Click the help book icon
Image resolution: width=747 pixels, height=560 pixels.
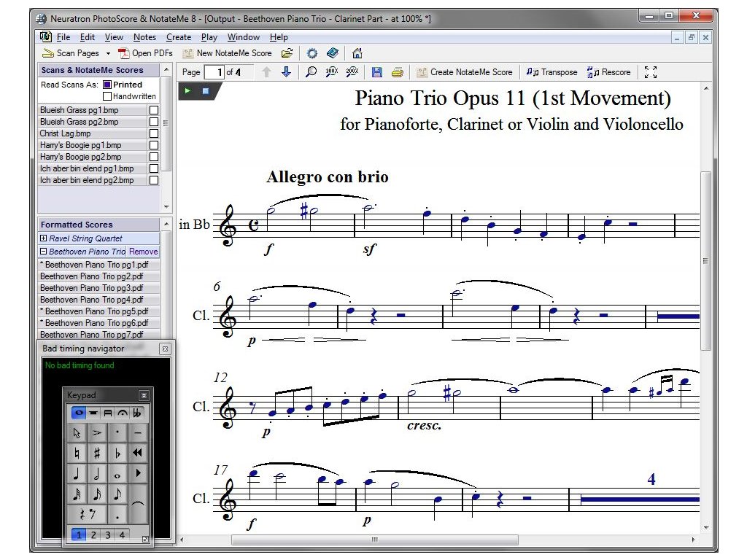[333, 52]
